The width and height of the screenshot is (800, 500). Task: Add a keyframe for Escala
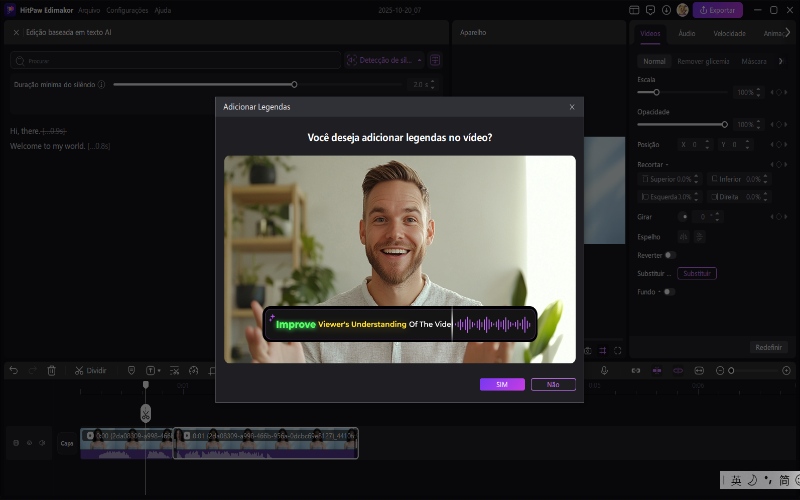[x=779, y=92]
